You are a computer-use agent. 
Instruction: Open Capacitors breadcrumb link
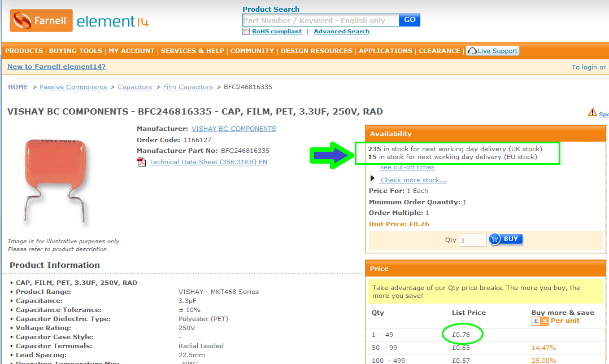click(x=135, y=87)
